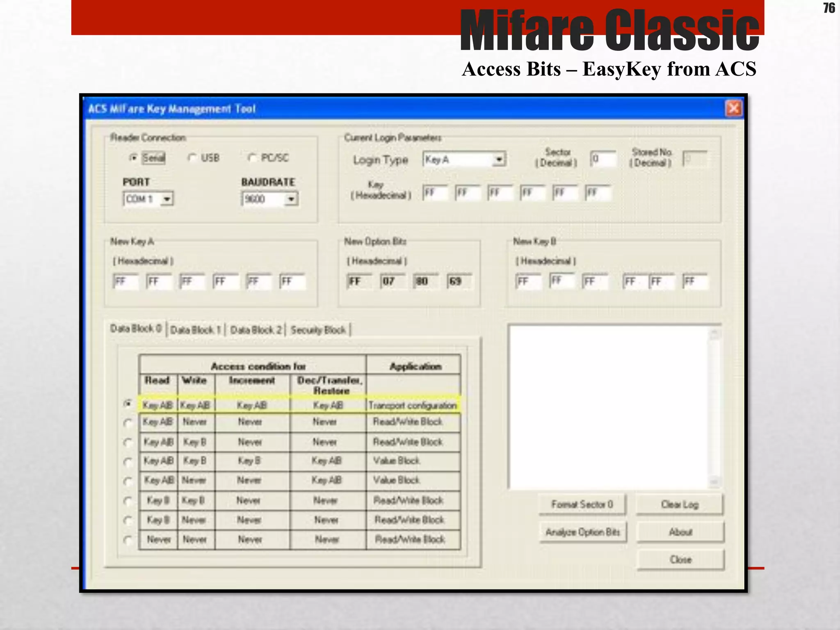
Task: Click the log scrollbar up arrow
Action: [715, 333]
